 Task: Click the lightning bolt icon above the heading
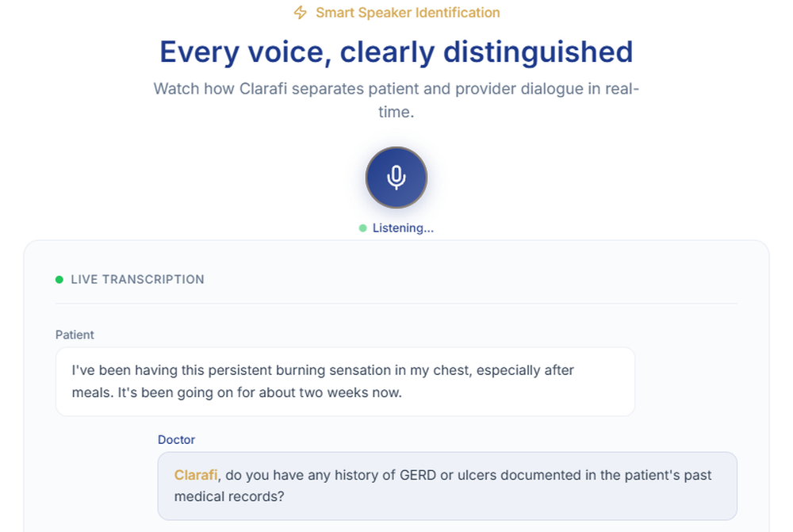click(x=301, y=13)
